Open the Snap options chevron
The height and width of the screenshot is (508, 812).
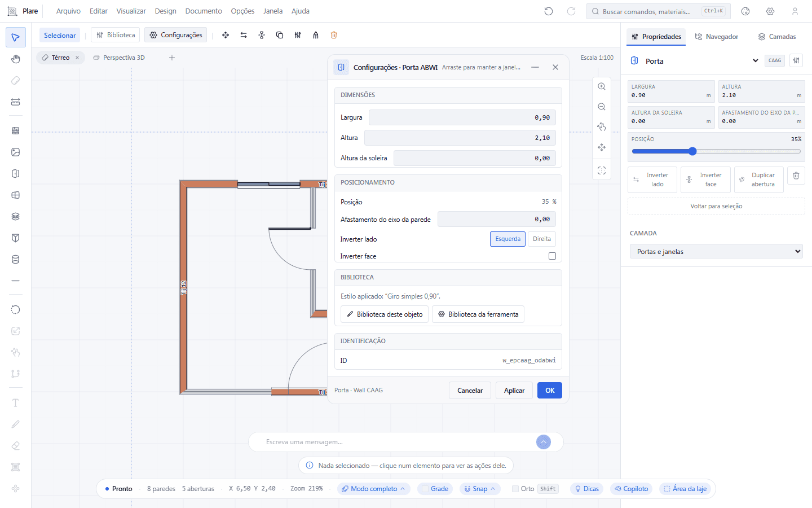[x=493, y=489]
